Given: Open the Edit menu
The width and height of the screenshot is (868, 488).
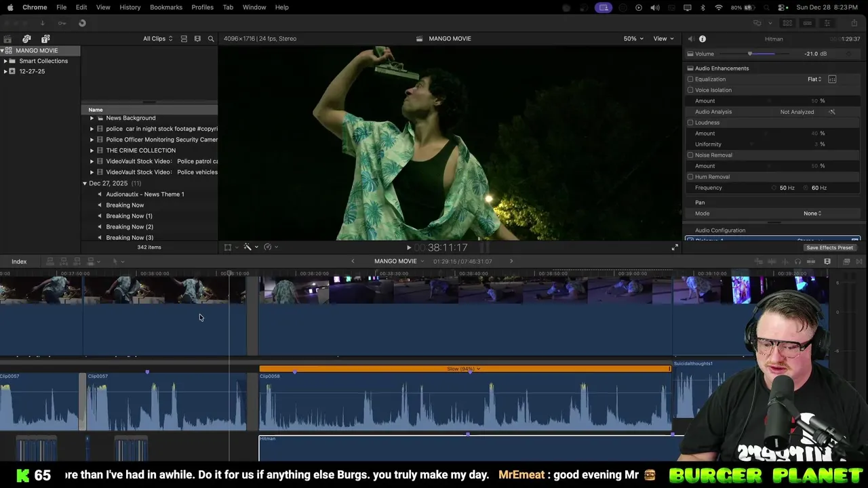Looking at the screenshot, I should (81, 7).
